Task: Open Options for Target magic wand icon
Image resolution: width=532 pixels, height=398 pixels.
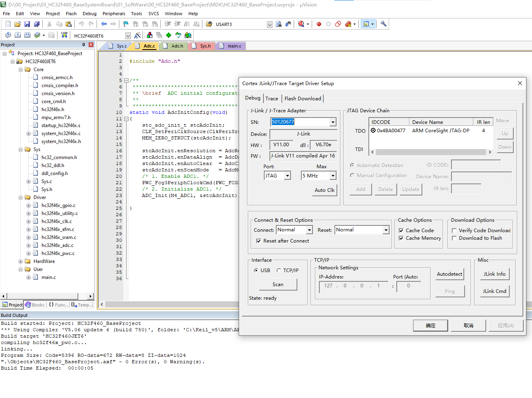Action: tap(138, 36)
